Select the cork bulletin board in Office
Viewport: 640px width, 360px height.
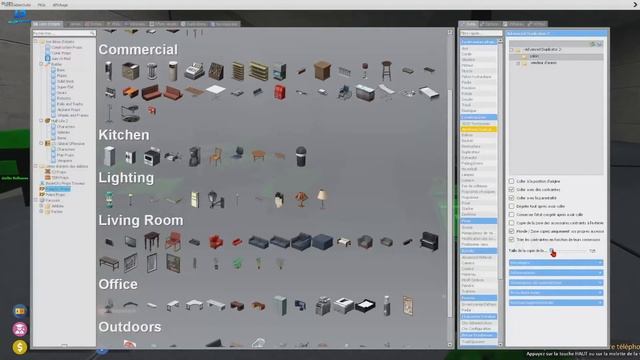tap(407, 306)
